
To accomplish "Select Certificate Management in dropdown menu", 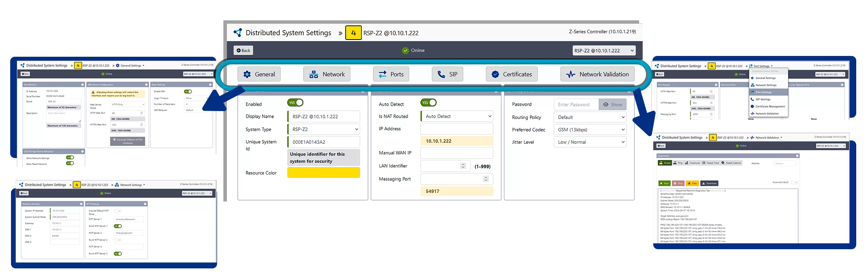I will pos(768,106).
